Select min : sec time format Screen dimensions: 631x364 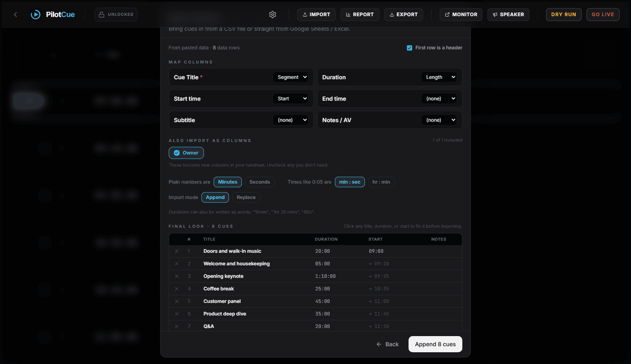[350, 182]
